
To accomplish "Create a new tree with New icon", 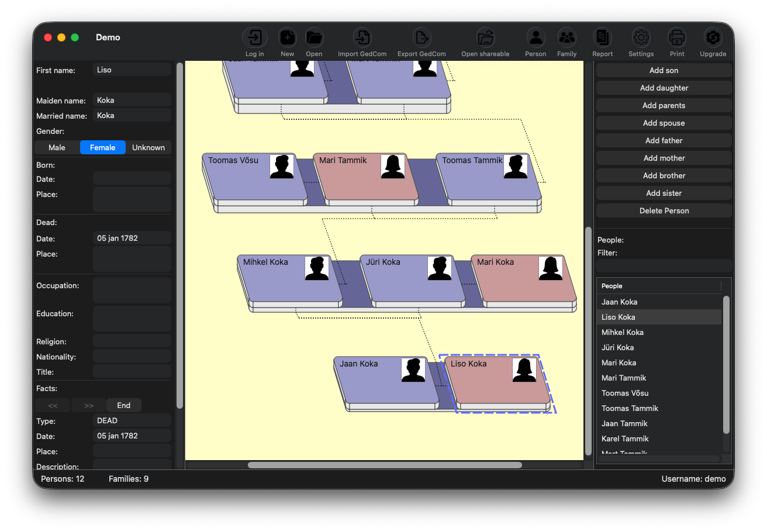I will coord(287,39).
